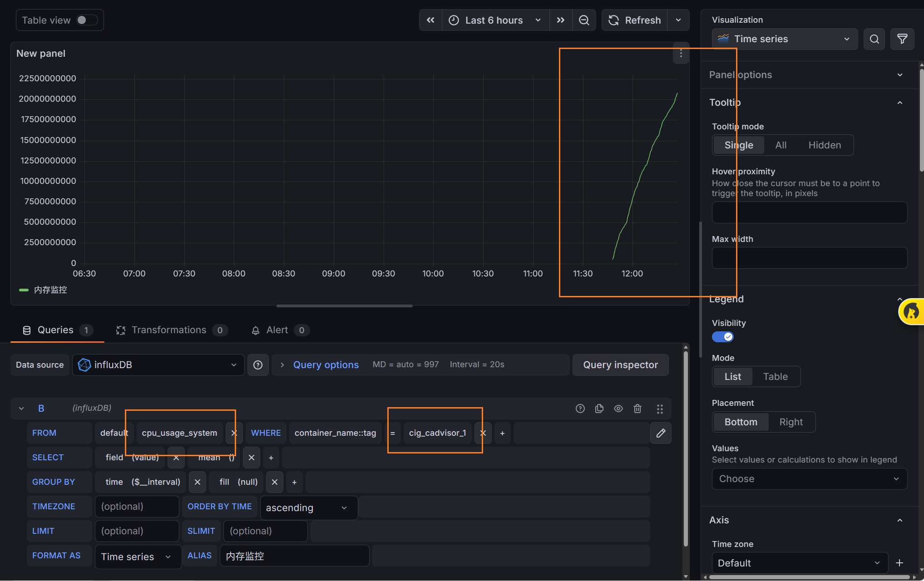This screenshot has width=924, height=581.
Task: Click the visualization search icon
Action: tap(874, 39)
